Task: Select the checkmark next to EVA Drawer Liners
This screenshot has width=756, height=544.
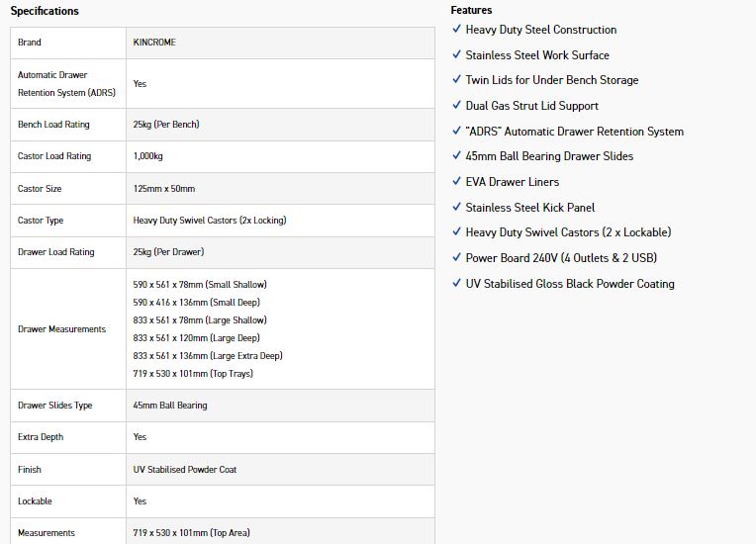Action: [x=456, y=182]
